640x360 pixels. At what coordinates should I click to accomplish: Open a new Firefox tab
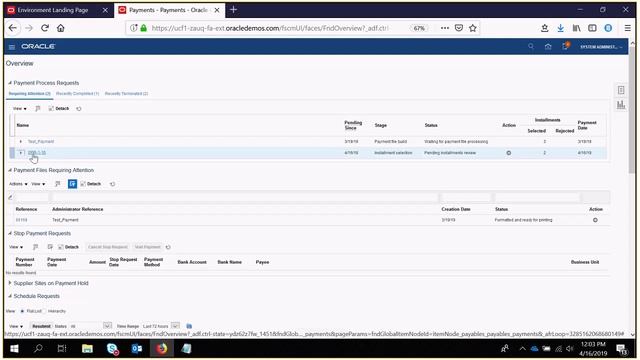tap(233, 10)
